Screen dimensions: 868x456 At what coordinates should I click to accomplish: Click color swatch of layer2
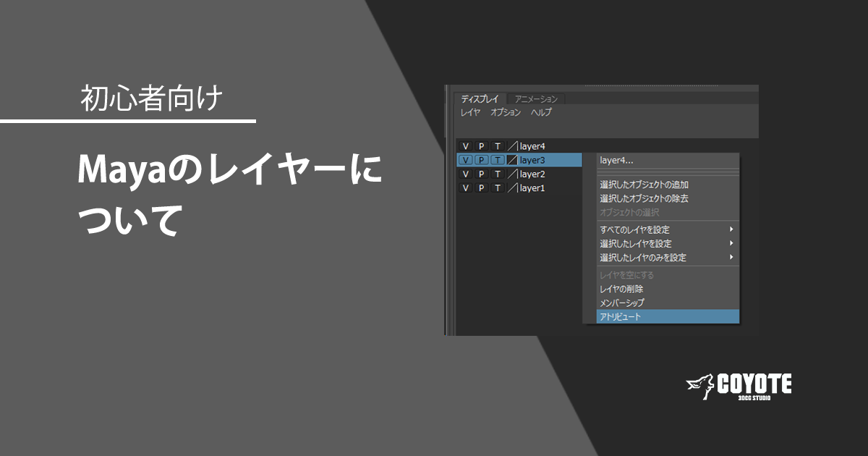coord(513,174)
